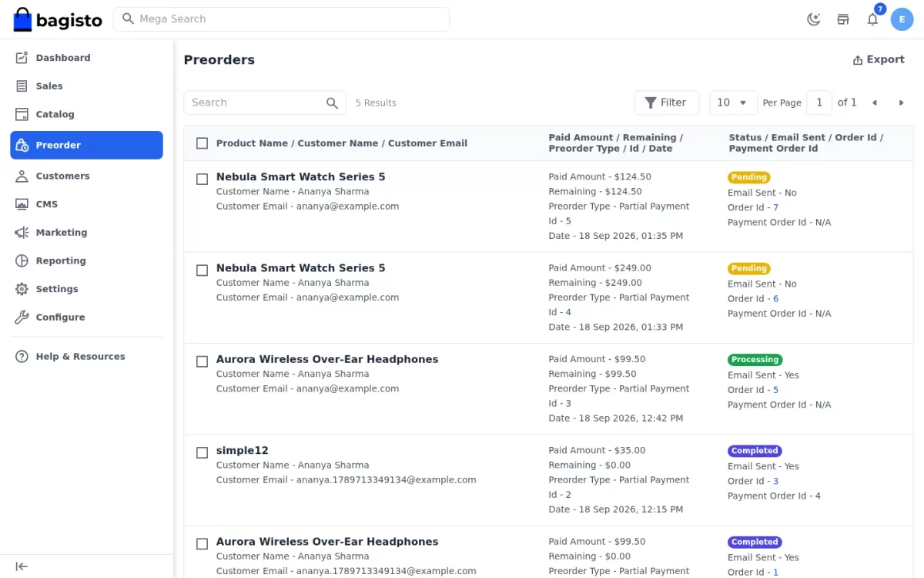Click the '5 Results' count text
The image size is (924, 578).
pos(376,103)
